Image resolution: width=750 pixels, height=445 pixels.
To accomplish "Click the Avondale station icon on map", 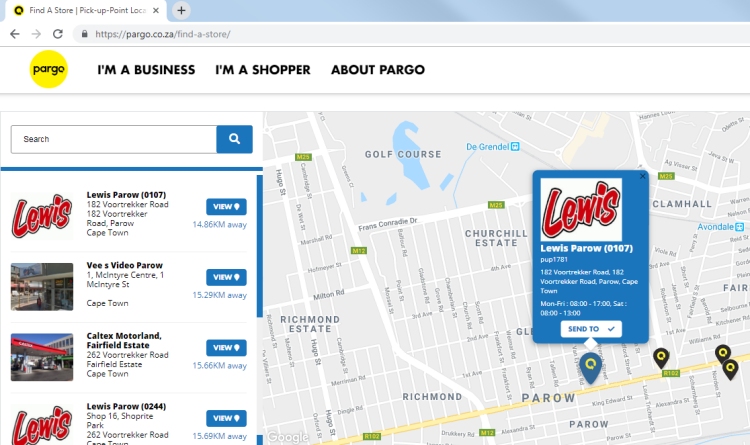I will tap(739, 226).
